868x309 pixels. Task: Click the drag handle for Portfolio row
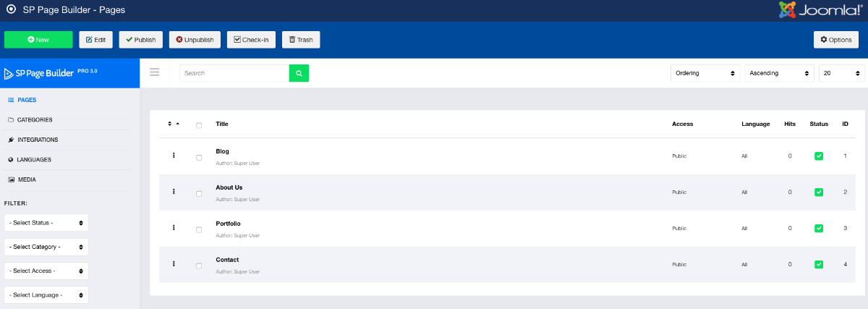coord(174,228)
